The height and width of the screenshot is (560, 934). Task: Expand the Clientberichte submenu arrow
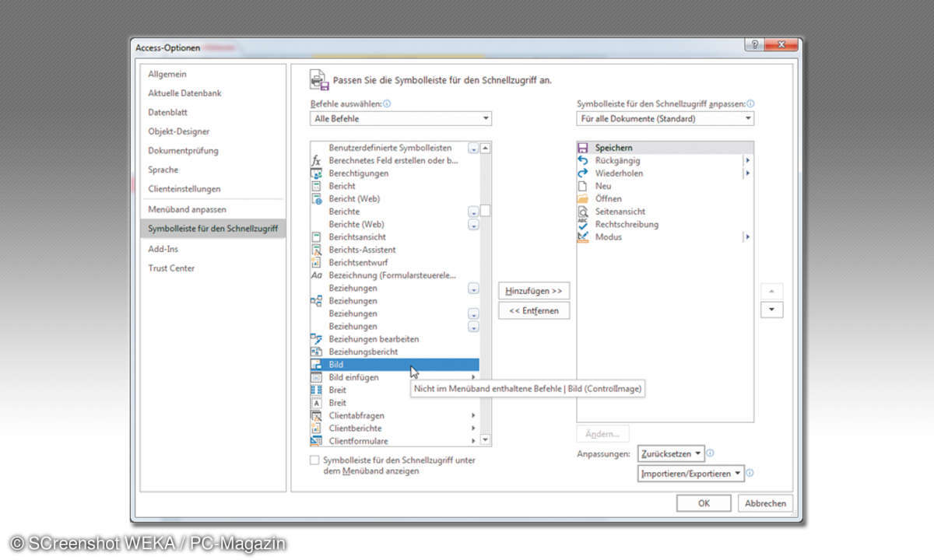[473, 429]
